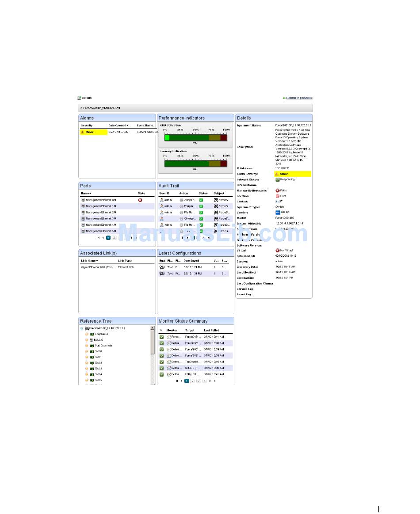Go to page 2 in Ports pagination
420x514 pixels.
pos(114,237)
